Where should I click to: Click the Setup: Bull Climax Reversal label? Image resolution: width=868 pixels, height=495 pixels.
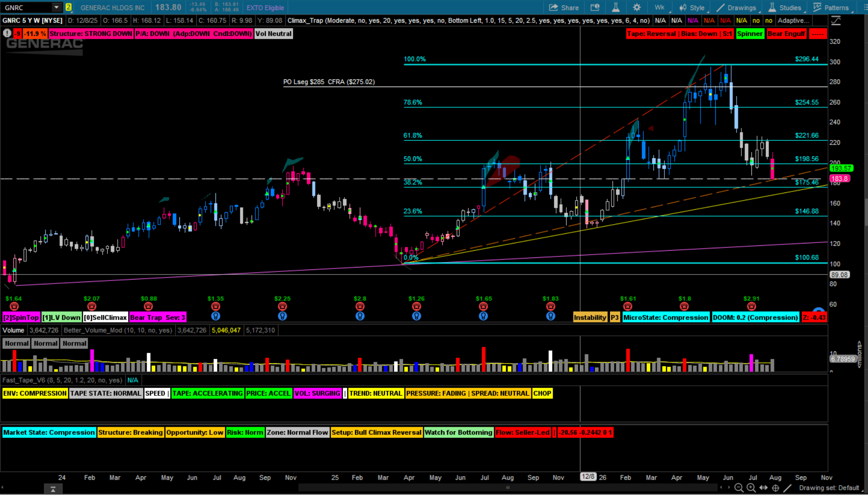click(x=376, y=432)
